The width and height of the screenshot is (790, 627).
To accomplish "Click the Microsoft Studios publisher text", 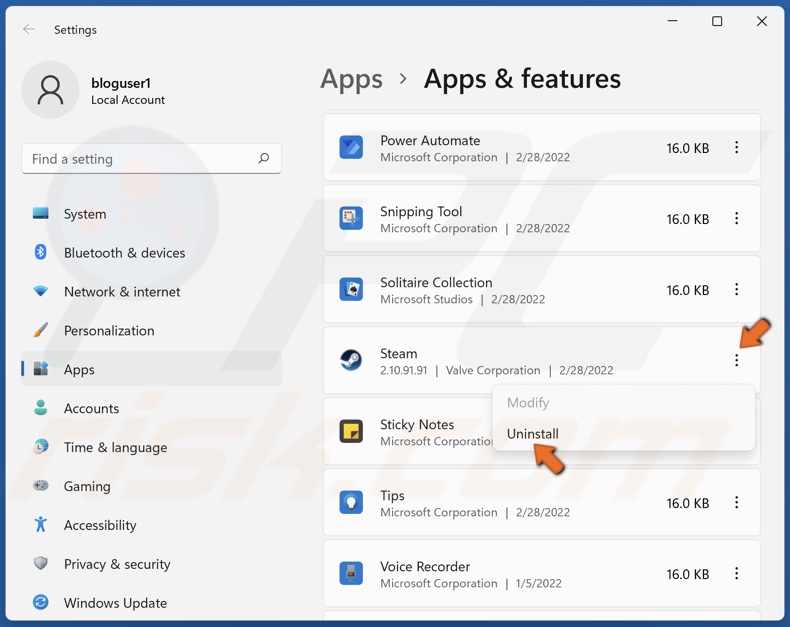I will (x=426, y=299).
